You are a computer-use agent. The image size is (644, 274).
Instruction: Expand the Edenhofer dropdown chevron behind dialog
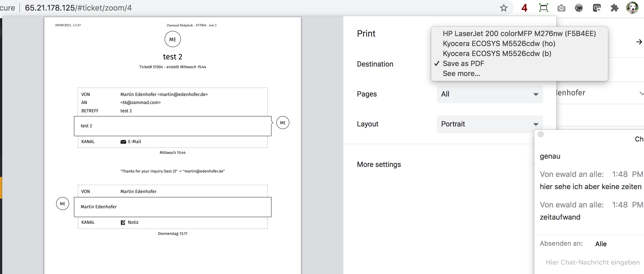(641, 93)
